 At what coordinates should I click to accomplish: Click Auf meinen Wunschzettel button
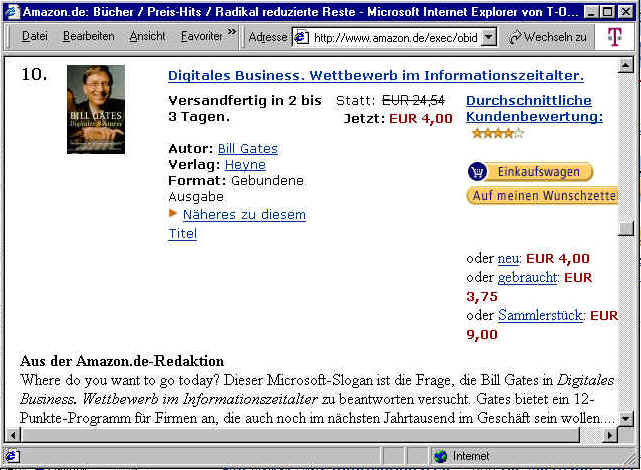point(542,196)
